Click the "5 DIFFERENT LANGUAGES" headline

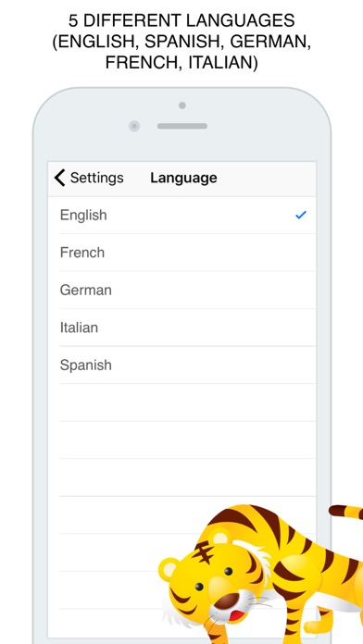click(x=181, y=19)
